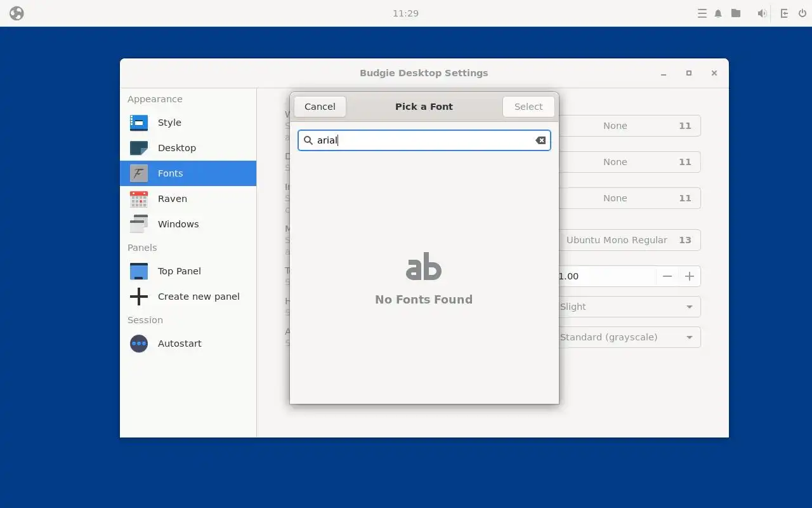Click the Fonts sidebar icon
The width and height of the screenshot is (812, 508).
point(139,173)
